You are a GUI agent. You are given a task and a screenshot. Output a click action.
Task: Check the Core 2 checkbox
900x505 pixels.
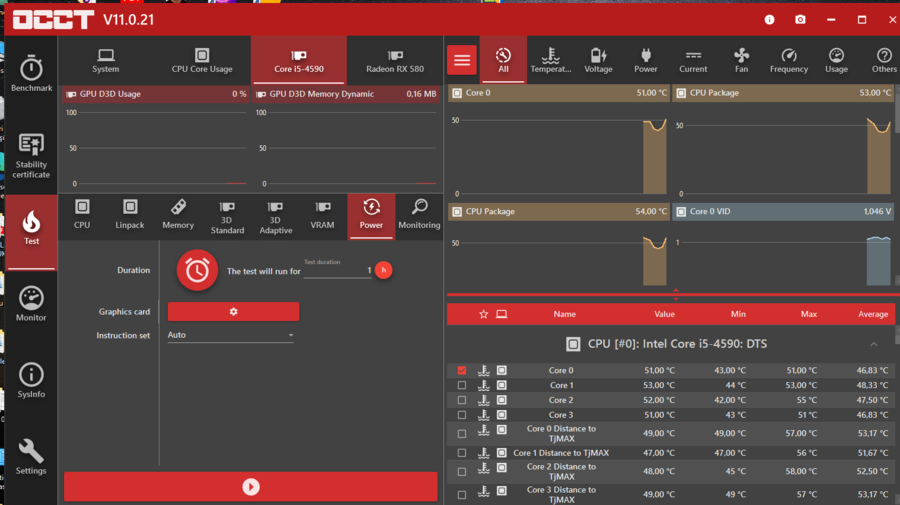462,400
